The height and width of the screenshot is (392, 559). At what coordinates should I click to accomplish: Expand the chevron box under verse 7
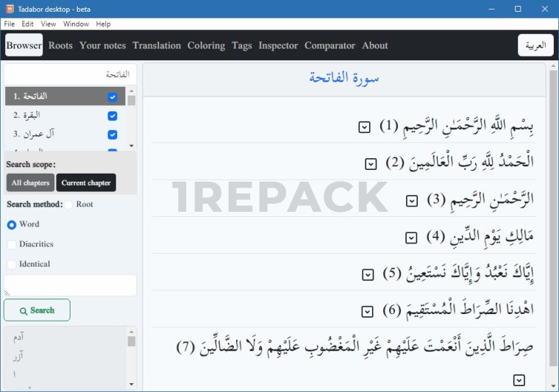(x=519, y=380)
